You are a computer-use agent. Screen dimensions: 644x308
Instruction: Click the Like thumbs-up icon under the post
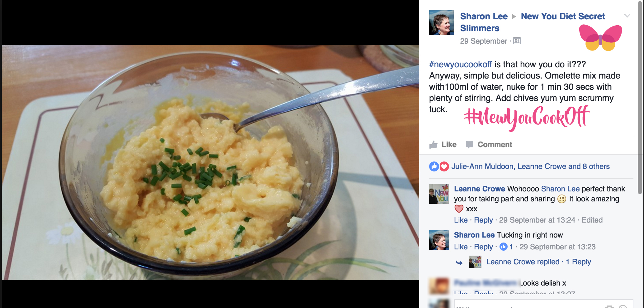433,145
